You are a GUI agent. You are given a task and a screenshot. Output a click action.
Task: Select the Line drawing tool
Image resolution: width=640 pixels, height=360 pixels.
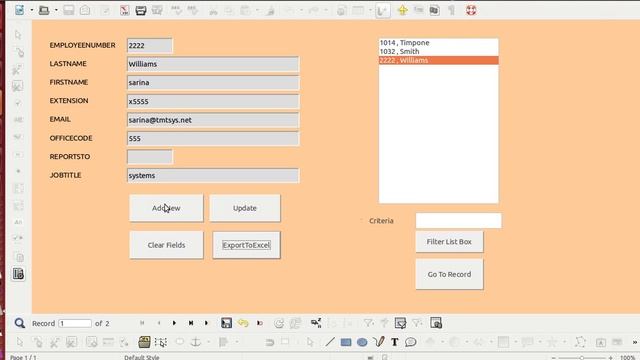pyautogui.click(x=330, y=342)
